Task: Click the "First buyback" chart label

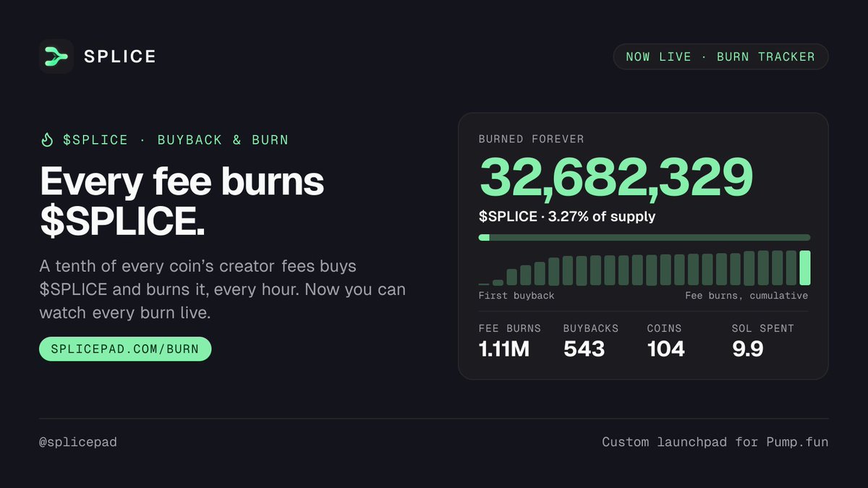Action: (x=516, y=296)
